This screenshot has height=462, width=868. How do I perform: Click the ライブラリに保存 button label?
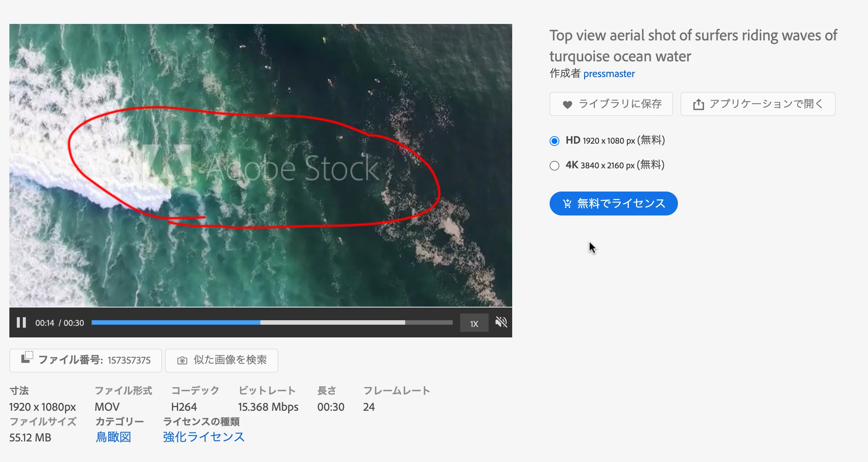click(x=620, y=104)
